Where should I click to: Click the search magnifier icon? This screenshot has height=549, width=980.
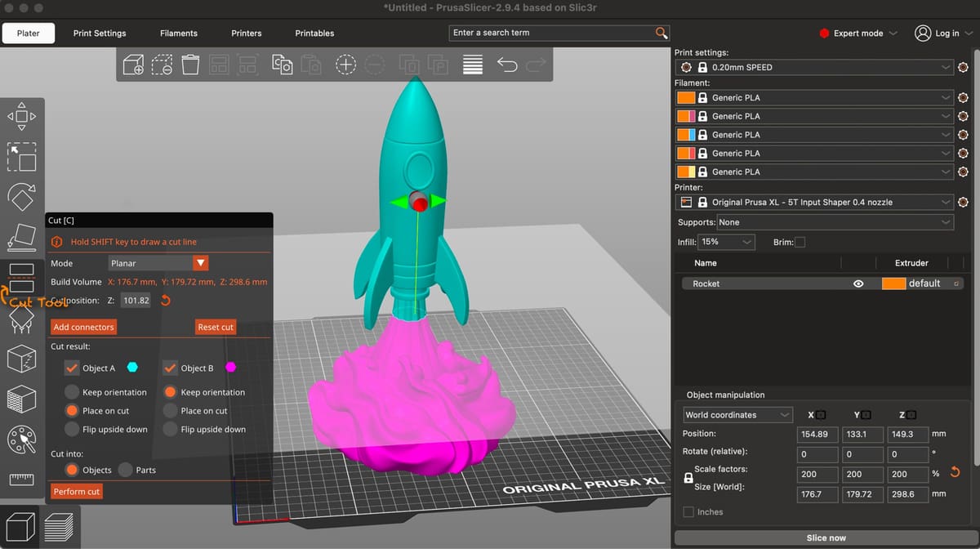661,33
